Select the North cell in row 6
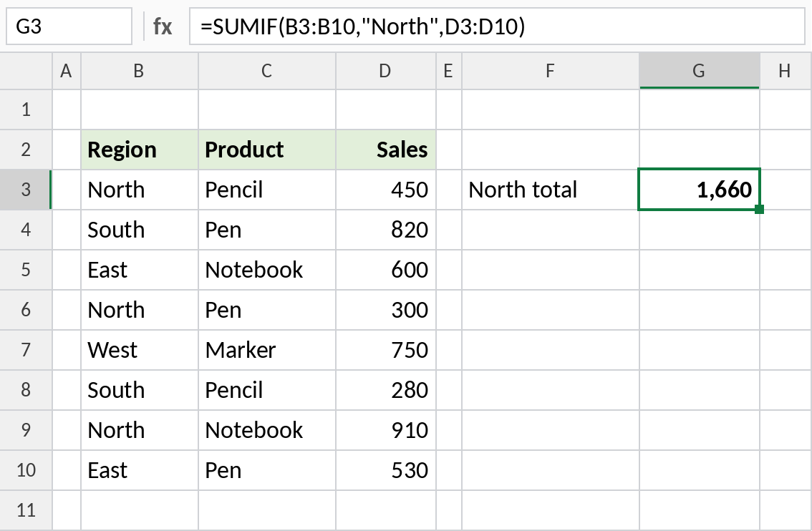Screen dimensions: 812x531 [x=140, y=310]
